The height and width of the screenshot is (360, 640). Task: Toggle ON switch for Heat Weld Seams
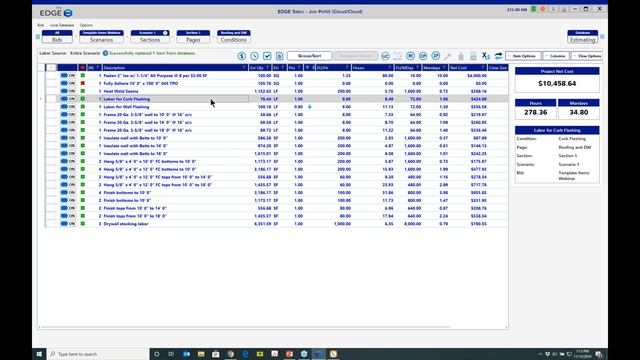click(68, 91)
